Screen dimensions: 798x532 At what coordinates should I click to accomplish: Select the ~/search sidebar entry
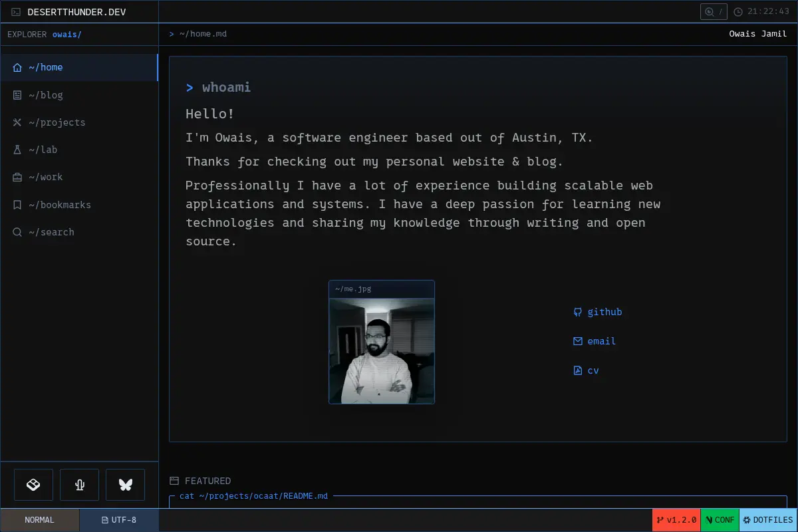point(79,232)
